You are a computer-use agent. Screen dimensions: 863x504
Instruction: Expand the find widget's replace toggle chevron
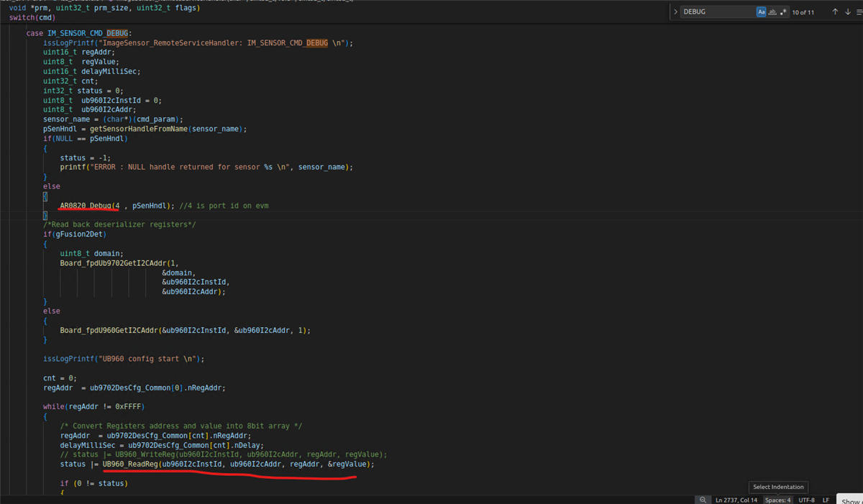tap(675, 12)
